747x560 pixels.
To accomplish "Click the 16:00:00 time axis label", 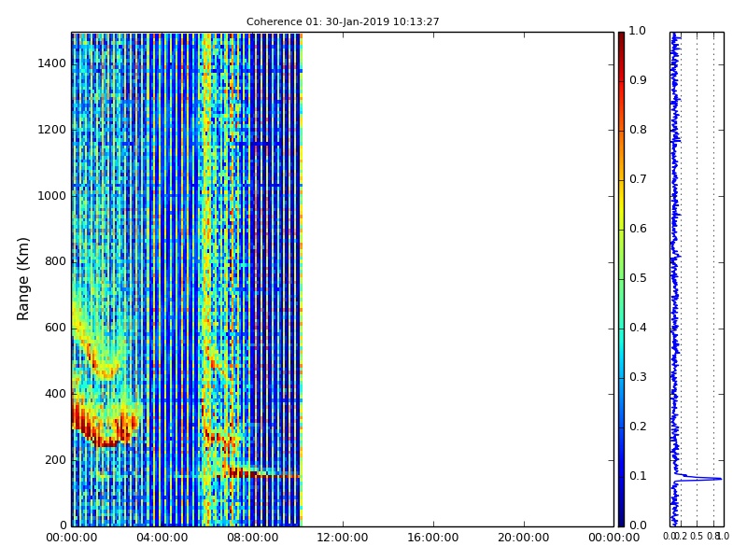I will (433, 539).
